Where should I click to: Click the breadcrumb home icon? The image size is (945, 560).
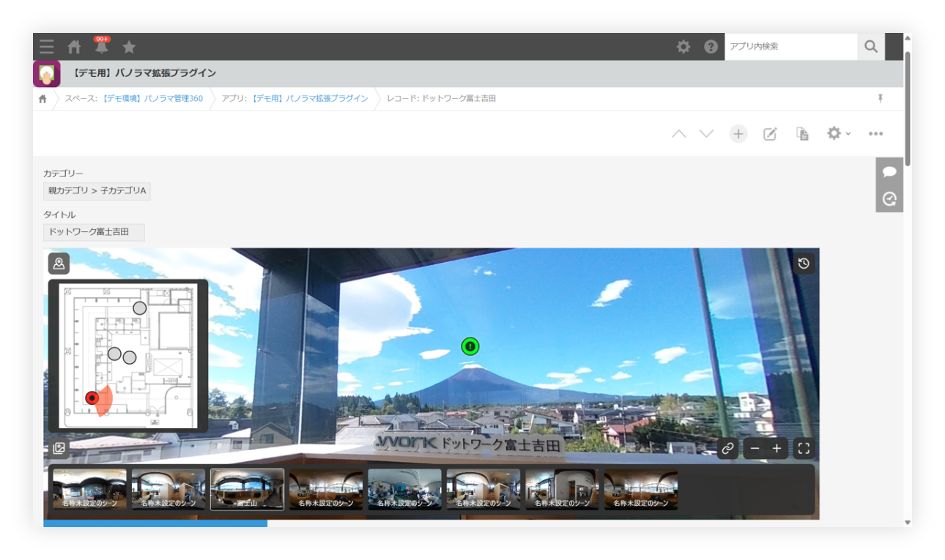point(43,99)
